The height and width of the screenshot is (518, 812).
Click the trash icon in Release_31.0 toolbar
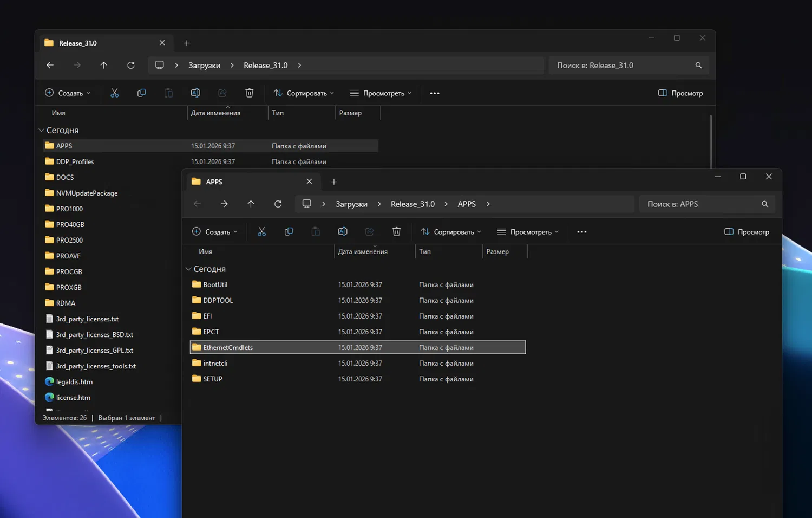click(x=249, y=93)
